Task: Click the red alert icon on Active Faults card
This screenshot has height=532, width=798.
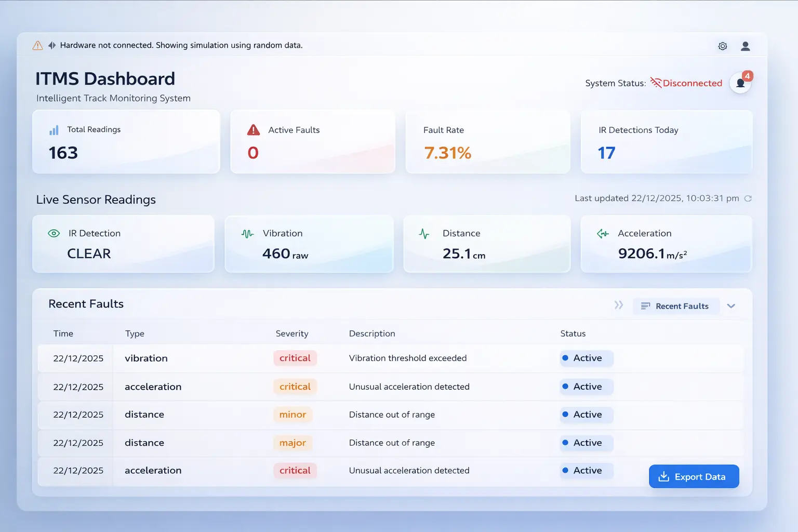Action: coord(253,130)
